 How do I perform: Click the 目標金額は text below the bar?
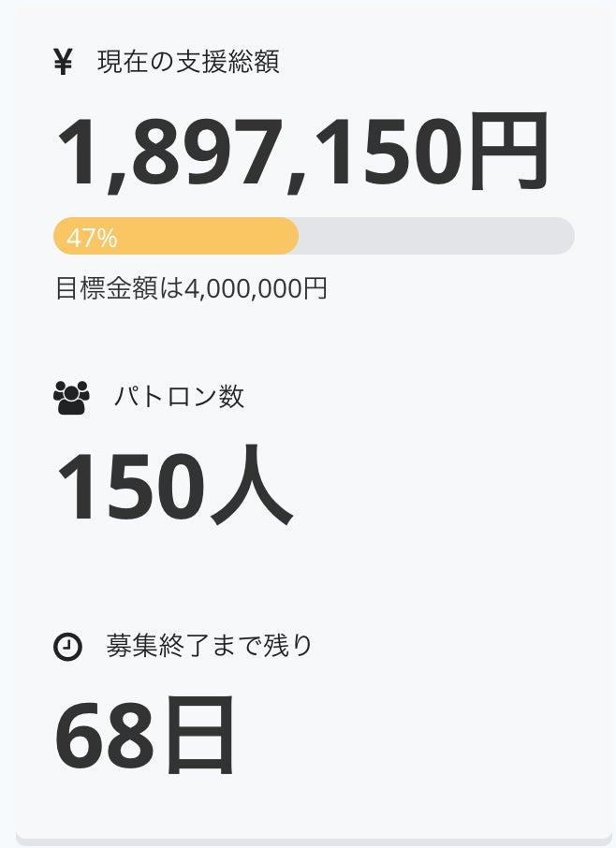(120, 288)
